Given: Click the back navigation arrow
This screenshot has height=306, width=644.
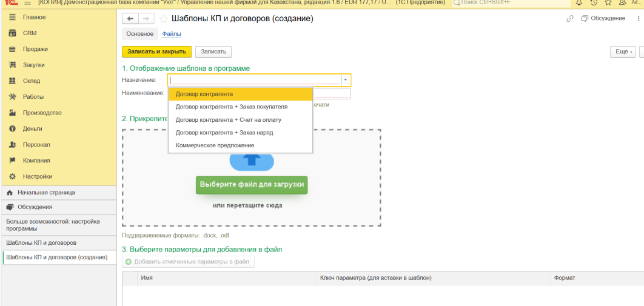Looking at the screenshot, I should pos(130,19).
